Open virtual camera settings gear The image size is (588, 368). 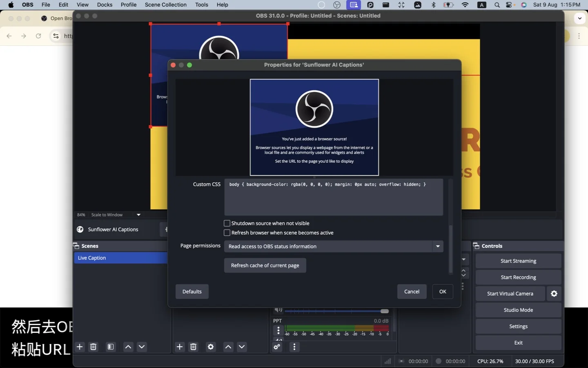[x=554, y=294]
